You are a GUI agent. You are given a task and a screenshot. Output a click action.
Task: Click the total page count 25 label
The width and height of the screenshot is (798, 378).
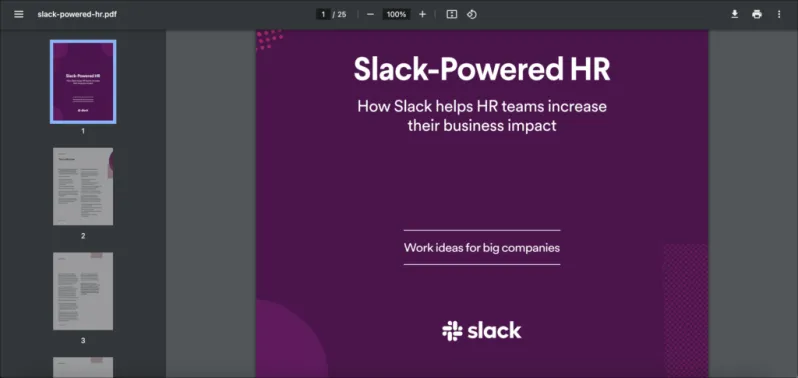[341, 14]
